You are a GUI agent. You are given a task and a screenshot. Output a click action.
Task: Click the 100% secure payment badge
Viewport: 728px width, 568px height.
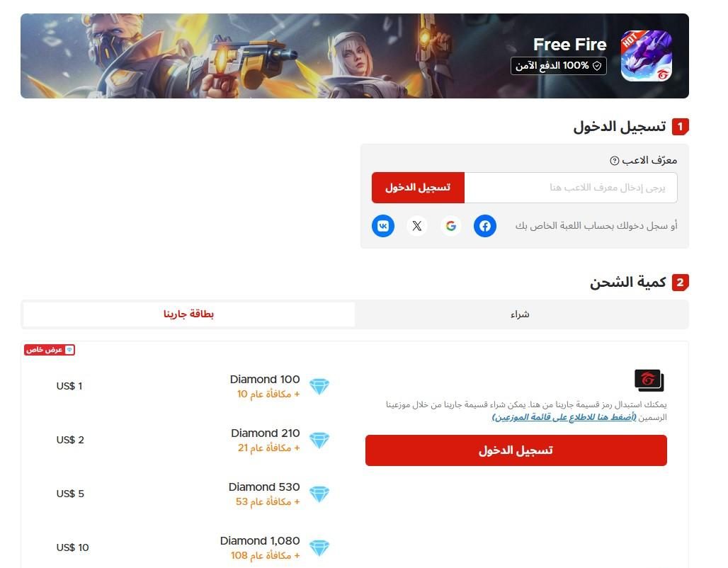coord(559,66)
